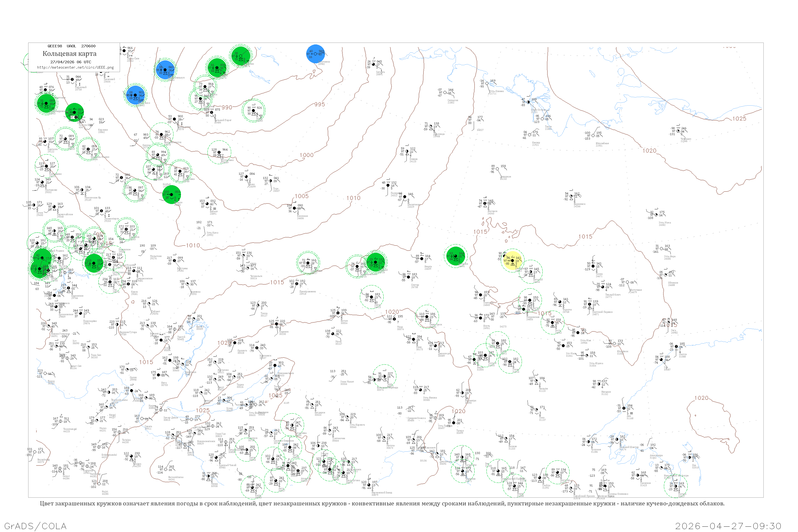
Task: Click the blue circle at Волочанка station
Action: point(315,54)
